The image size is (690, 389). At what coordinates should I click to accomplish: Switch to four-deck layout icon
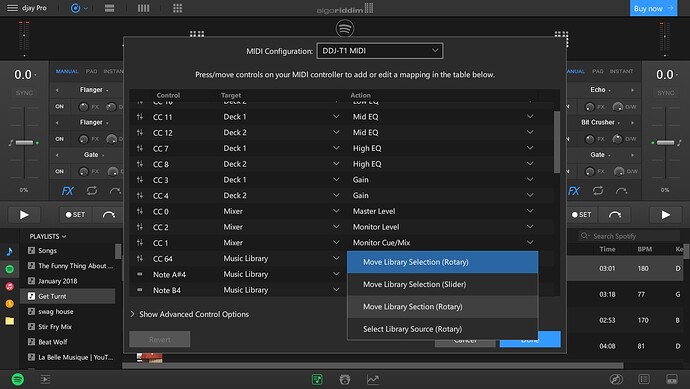(x=143, y=8)
